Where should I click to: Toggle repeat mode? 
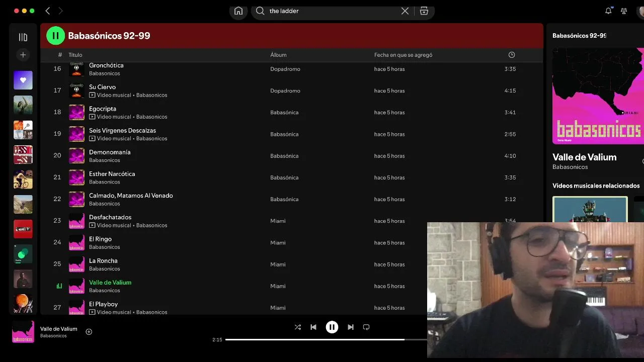click(x=366, y=327)
